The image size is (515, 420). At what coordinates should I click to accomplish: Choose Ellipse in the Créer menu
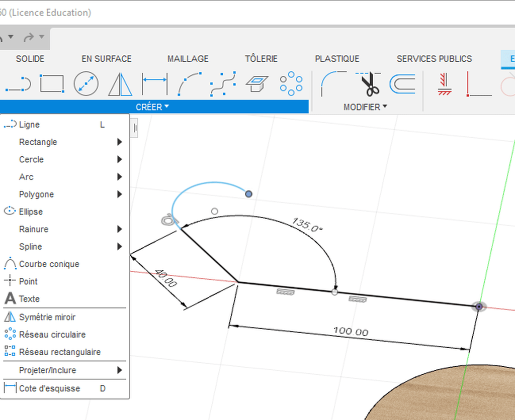[65, 212]
